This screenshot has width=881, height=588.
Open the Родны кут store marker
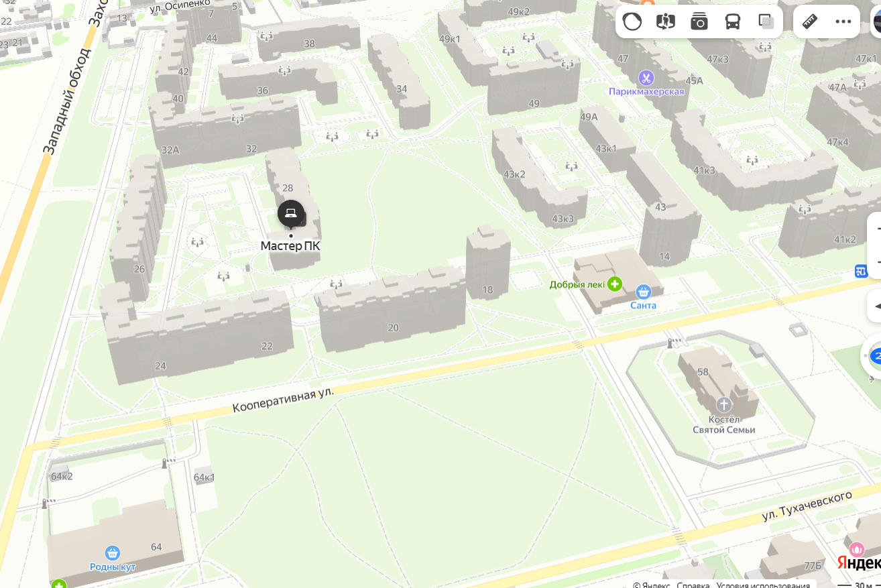[113, 553]
